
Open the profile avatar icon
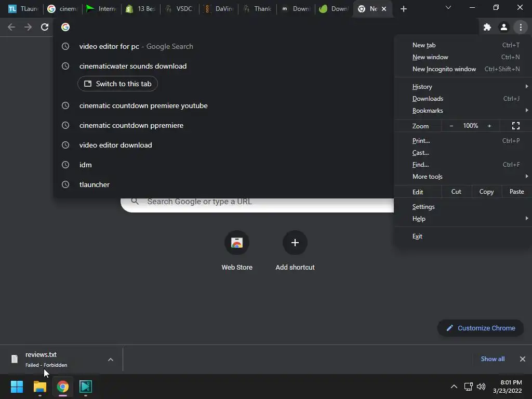point(504,27)
